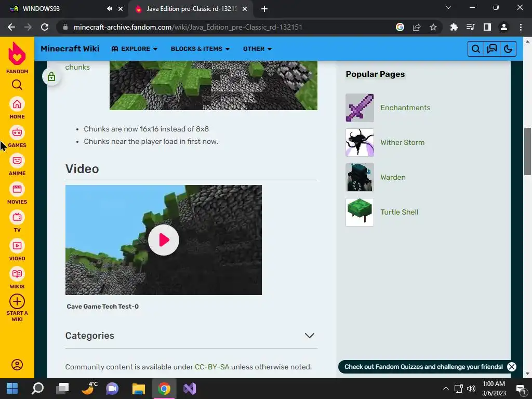
Task: Click the Minecraft Wiki title link
Action: (x=70, y=49)
